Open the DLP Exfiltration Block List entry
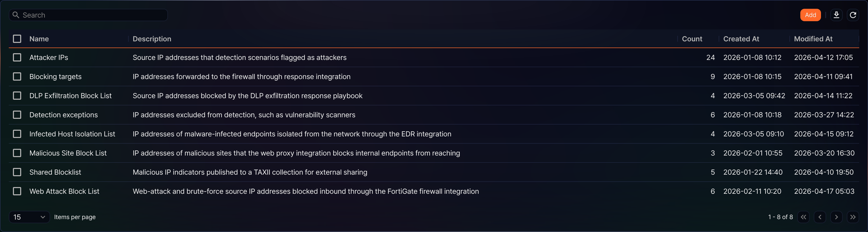 point(71,96)
